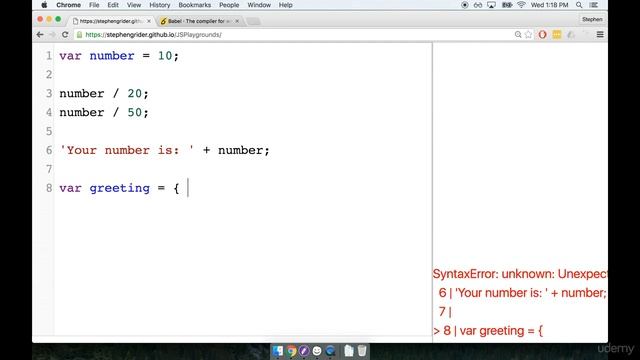Open the People menu

[x=229, y=5]
